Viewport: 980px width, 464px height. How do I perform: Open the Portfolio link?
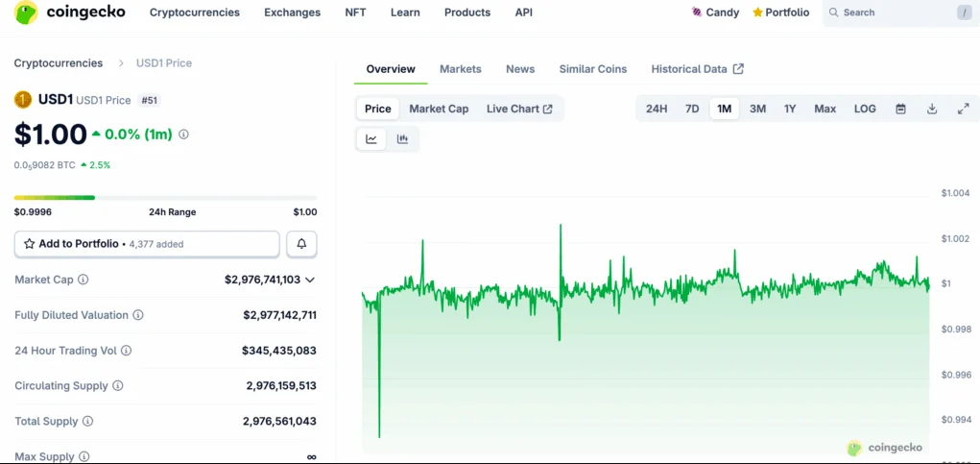click(x=780, y=12)
